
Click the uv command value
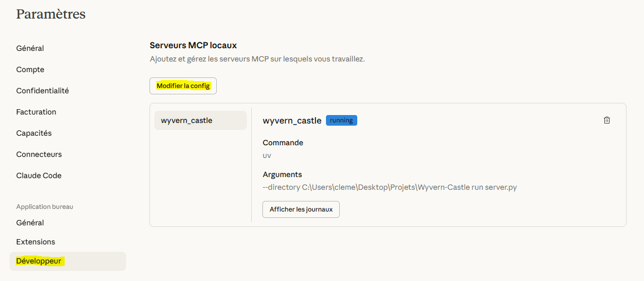coord(267,155)
